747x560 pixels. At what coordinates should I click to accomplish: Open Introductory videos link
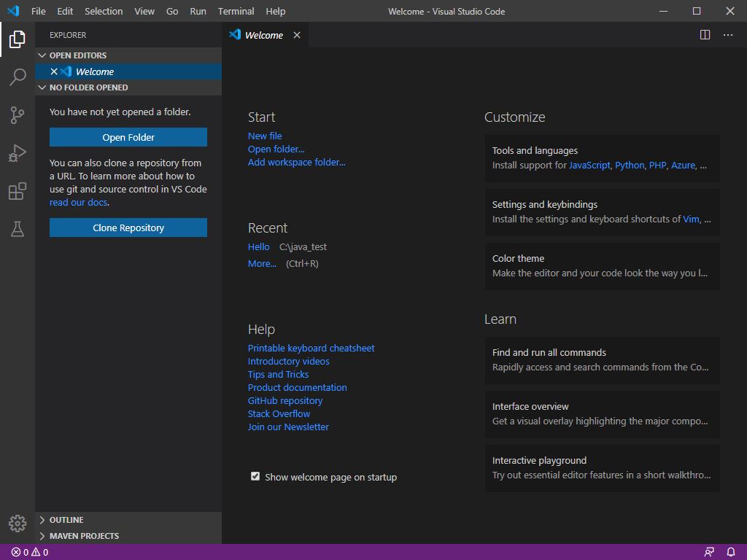tap(288, 362)
